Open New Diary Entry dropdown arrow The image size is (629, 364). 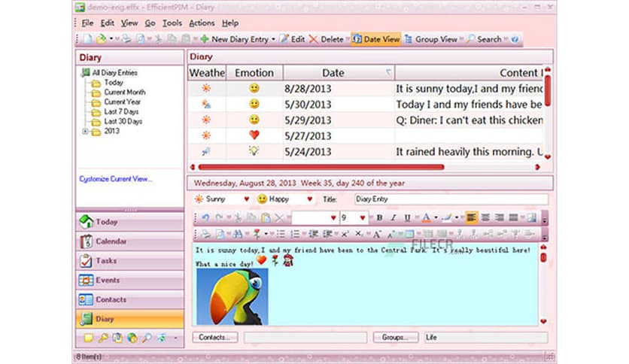273,39
